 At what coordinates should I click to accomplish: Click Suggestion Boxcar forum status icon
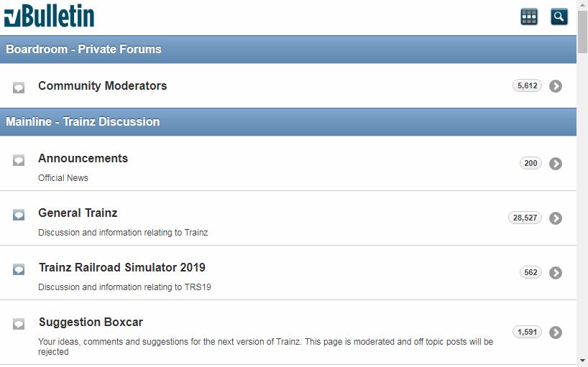[x=19, y=324]
